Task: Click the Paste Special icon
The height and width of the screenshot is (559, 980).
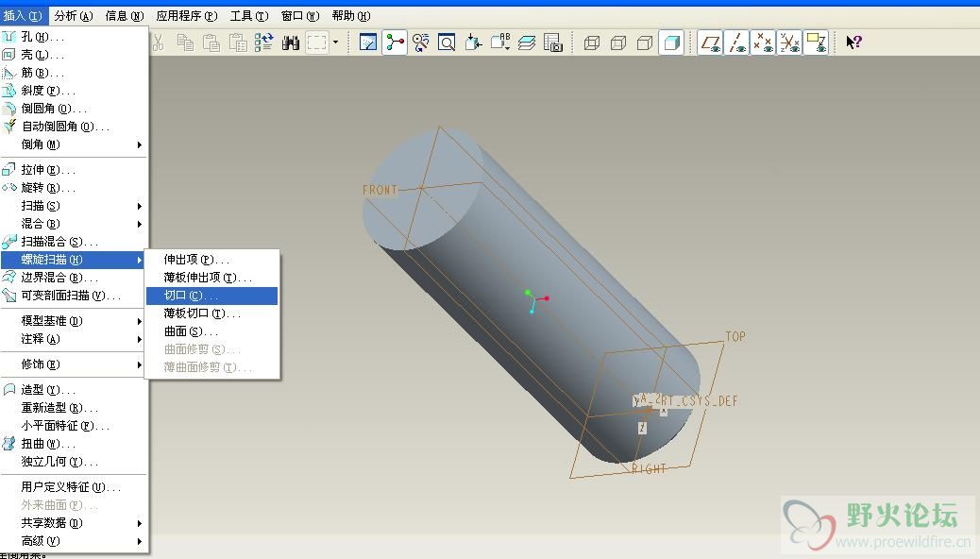Action: (238, 42)
